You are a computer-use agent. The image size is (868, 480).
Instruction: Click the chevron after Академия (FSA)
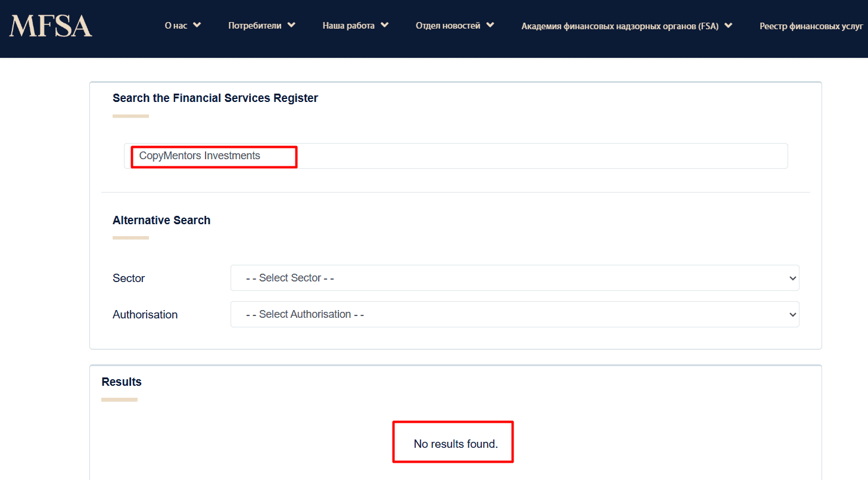(729, 26)
